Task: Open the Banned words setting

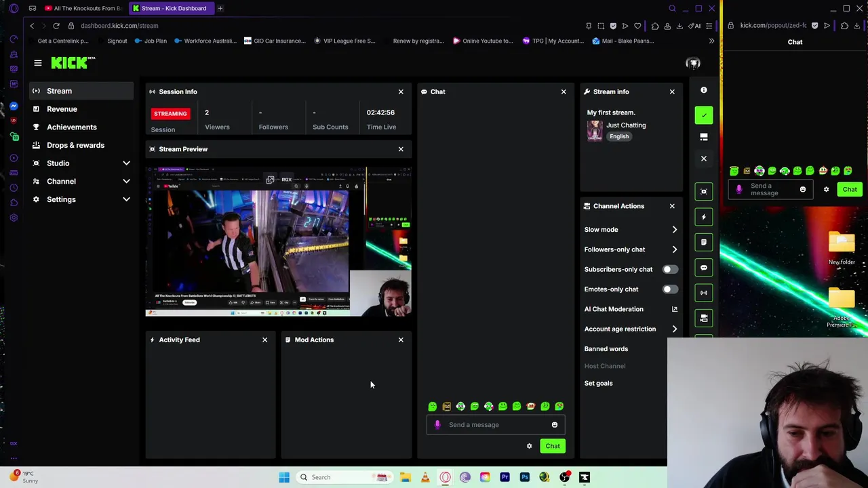Action: pyautogui.click(x=606, y=349)
